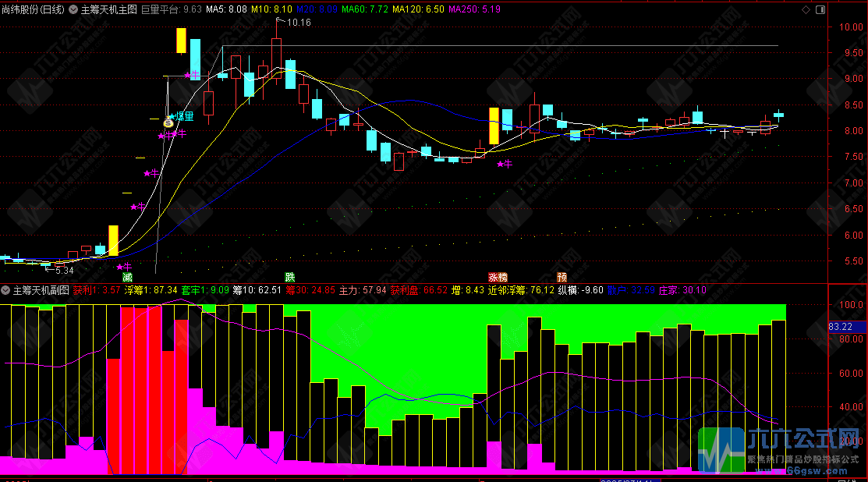Click the ★牛 marker near the 7.50 price level on the right

tap(505, 164)
